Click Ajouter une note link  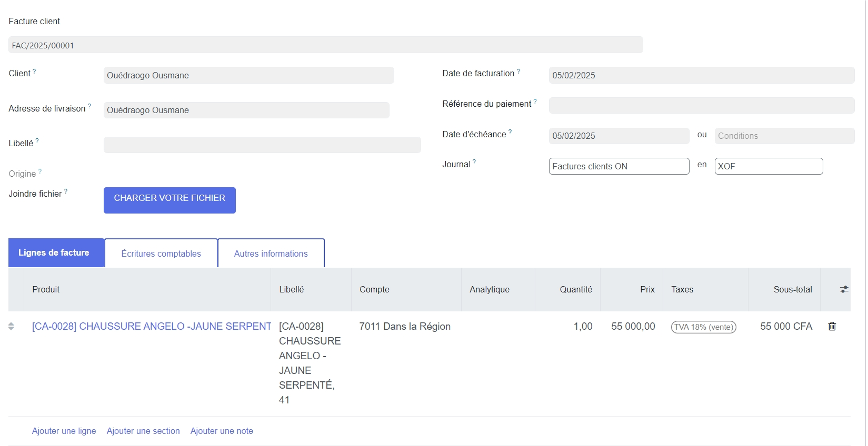click(222, 431)
